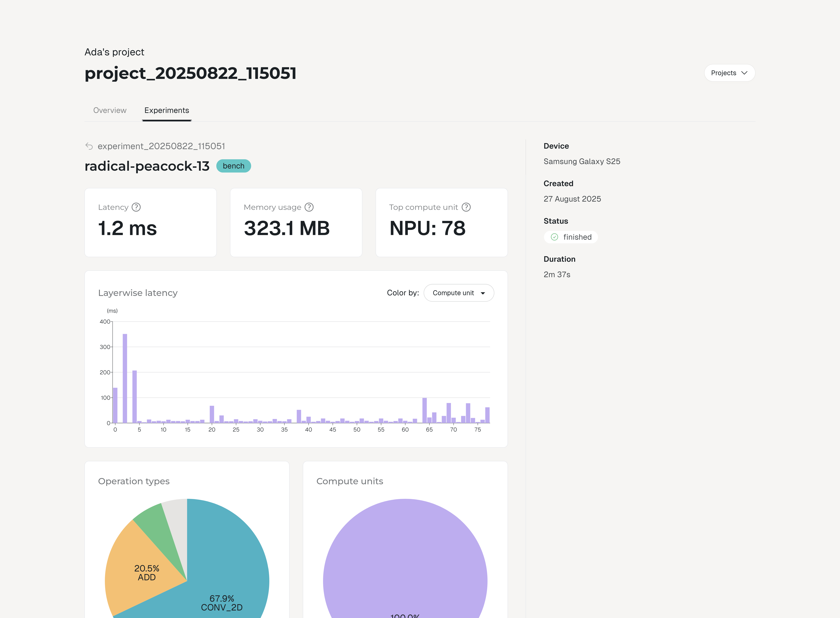Viewport: 840px width, 618px height.
Task: Click the latency bar at layer 20
Action: point(212,414)
